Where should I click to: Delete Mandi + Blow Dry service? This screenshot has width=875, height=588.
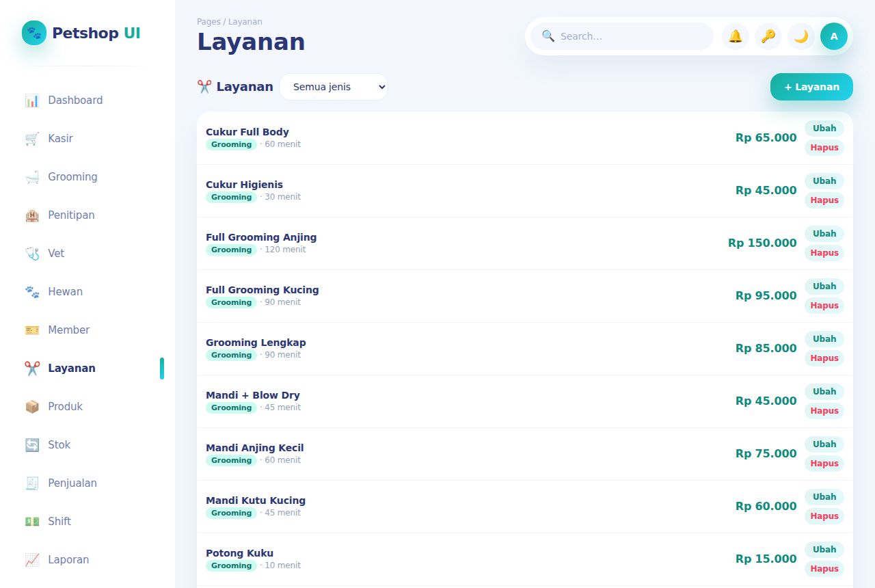824,411
